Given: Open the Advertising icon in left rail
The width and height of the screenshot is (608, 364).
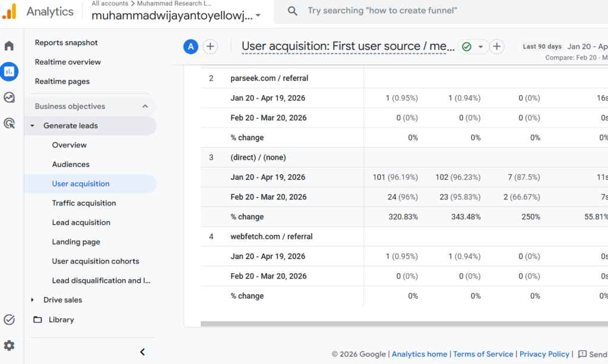Looking at the screenshot, I should click(x=9, y=124).
